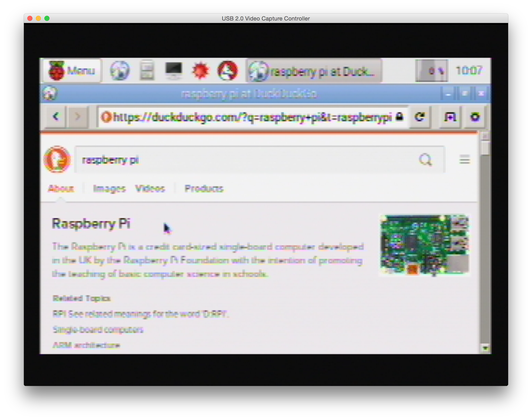Go back with the browser back arrow
The width and height of the screenshot is (532, 420).
pos(56,117)
